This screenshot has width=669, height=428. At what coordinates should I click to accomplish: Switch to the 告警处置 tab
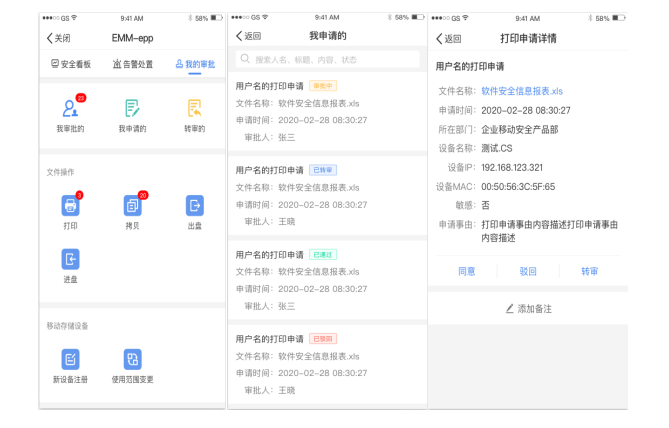click(132, 64)
